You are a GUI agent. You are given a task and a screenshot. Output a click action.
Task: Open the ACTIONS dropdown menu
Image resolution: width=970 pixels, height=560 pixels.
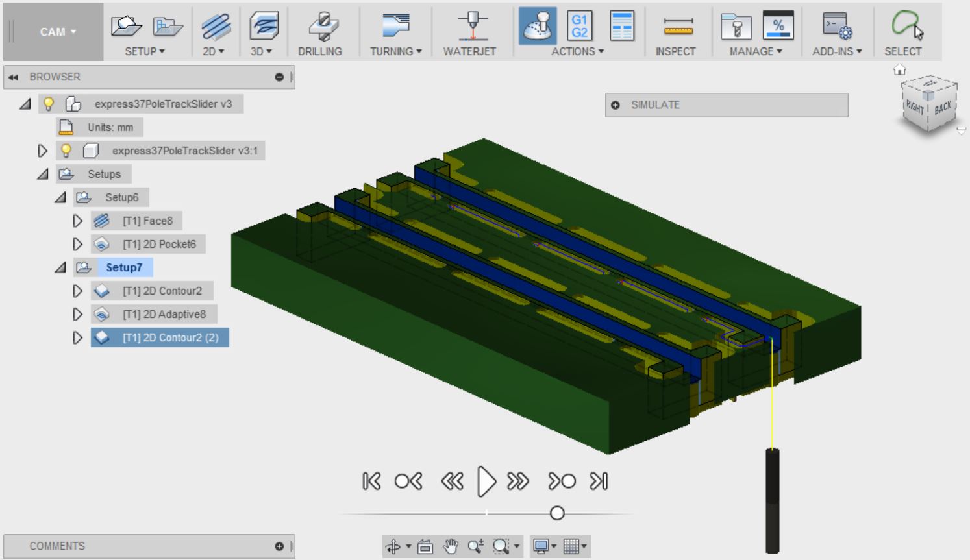click(577, 51)
